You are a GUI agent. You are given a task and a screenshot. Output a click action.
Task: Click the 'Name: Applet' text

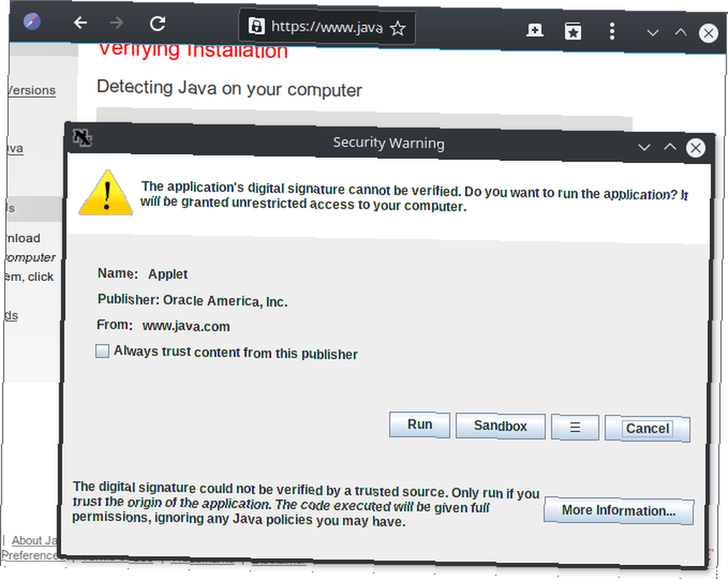tap(142, 274)
